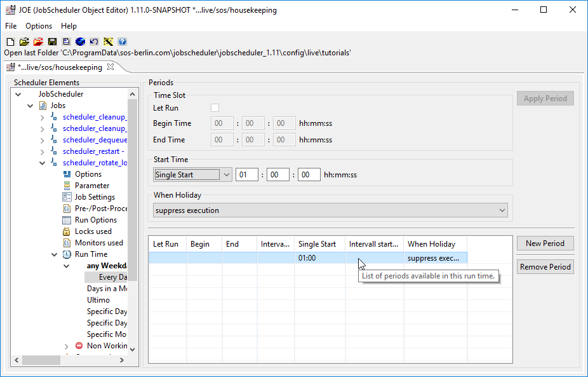
Task: Click the Non Working red stop icon
Action: point(79,345)
